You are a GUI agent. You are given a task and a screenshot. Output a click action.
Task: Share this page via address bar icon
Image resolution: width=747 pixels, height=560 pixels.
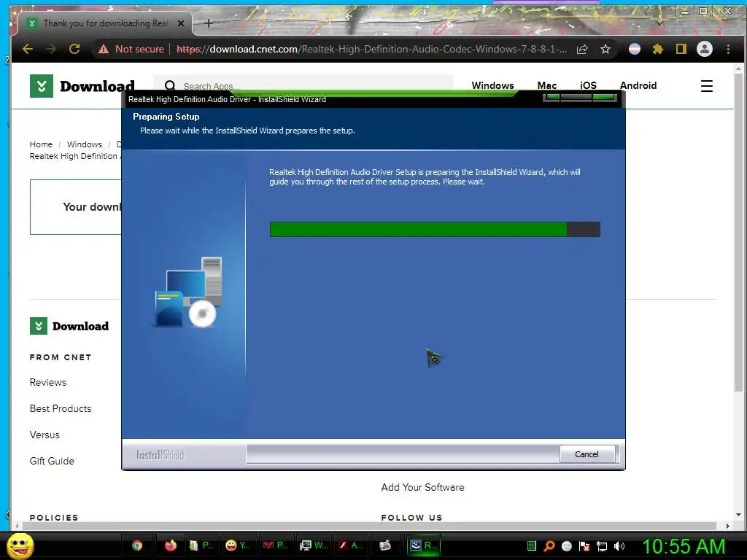(x=582, y=49)
